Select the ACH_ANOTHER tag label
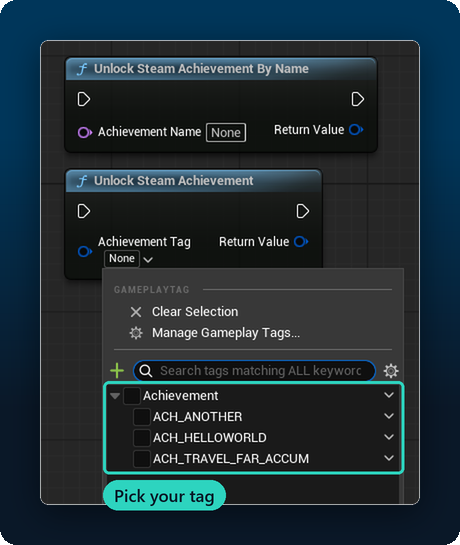 click(197, 417)
